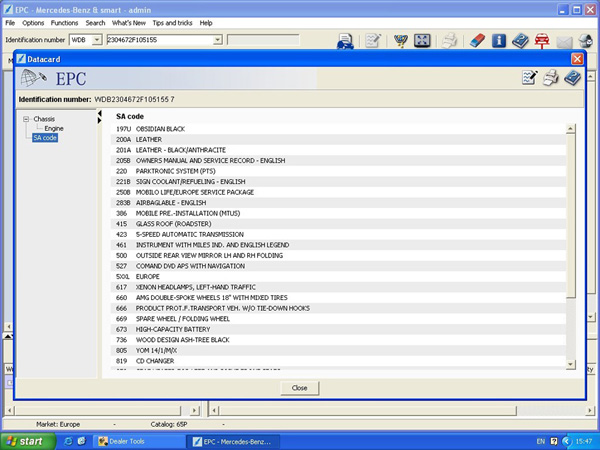Open the Functions menu

pos(64,23)
